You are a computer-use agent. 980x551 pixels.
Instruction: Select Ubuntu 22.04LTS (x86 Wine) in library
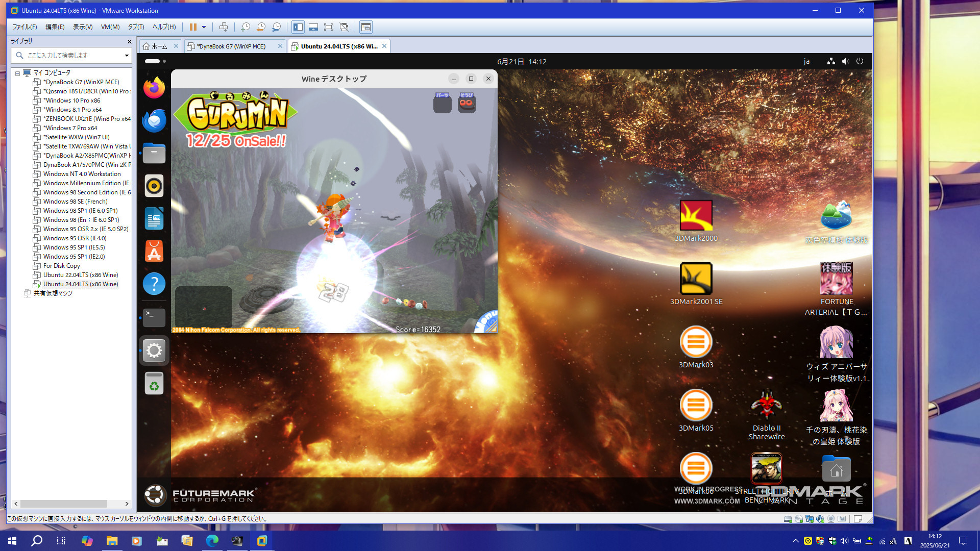click(80, 275)
